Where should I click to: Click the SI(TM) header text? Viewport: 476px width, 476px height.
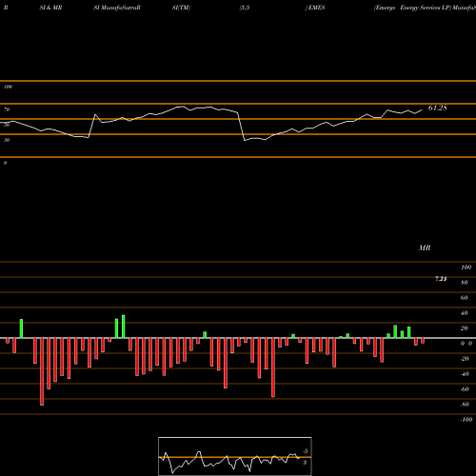click(181, 8)
